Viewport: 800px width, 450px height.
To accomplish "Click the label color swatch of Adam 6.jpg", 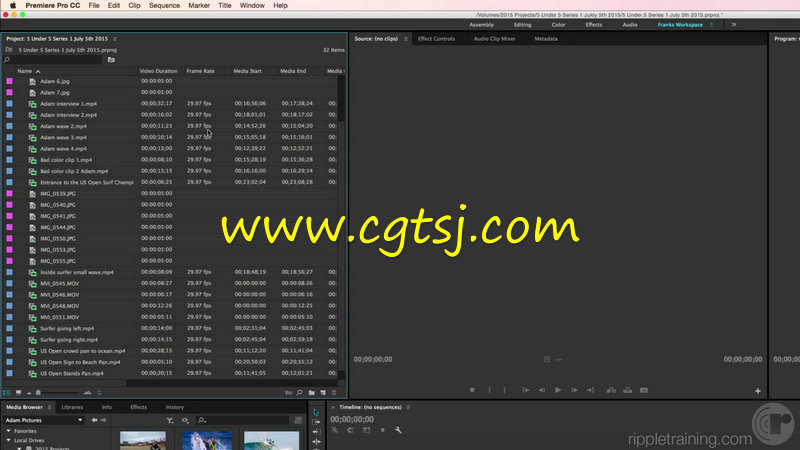I will tap(9, 81).
